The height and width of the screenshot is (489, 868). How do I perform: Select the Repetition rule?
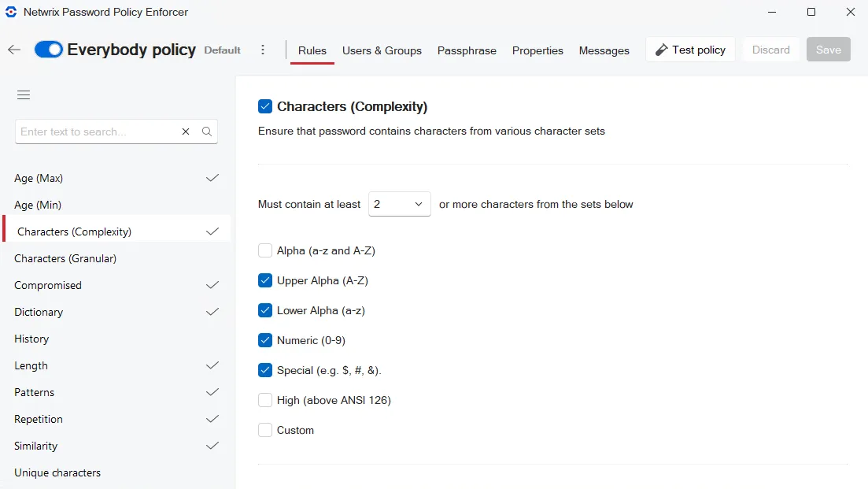pos(116,419)
